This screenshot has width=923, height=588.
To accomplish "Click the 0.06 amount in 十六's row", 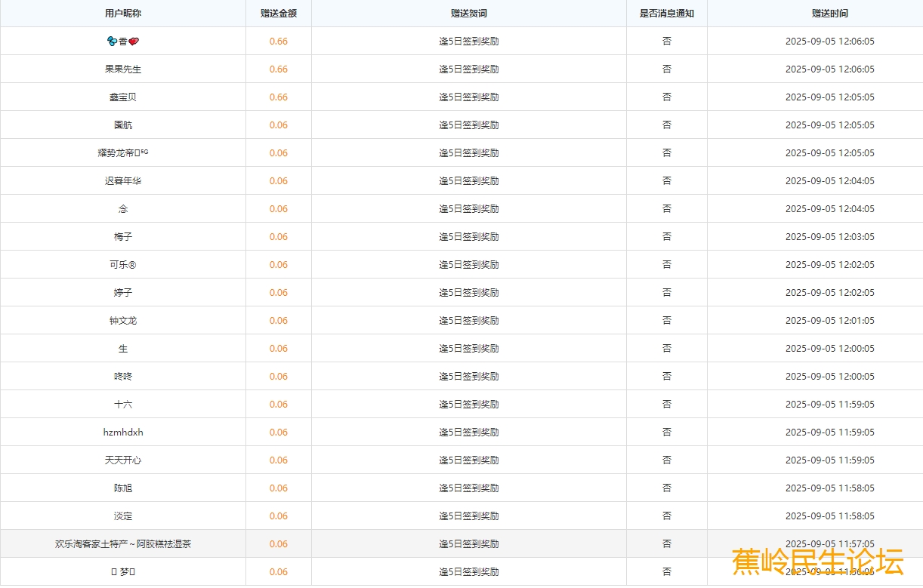I will 278,405.
